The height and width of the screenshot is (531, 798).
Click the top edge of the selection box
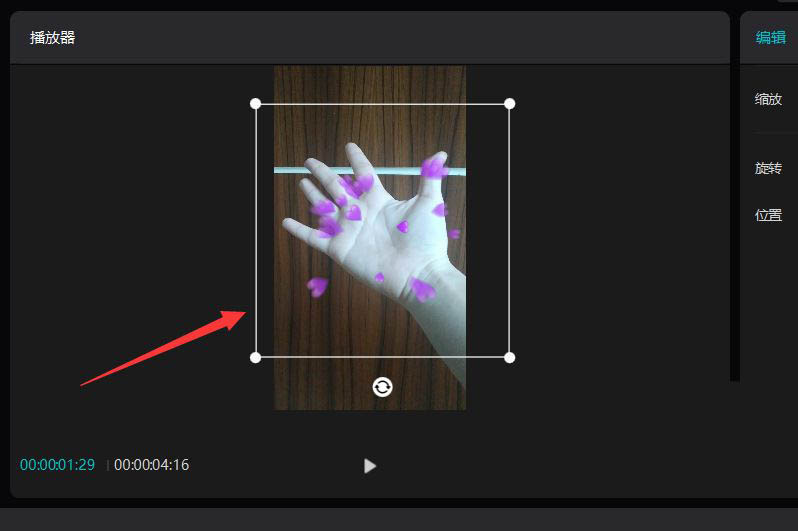(382, 104)
